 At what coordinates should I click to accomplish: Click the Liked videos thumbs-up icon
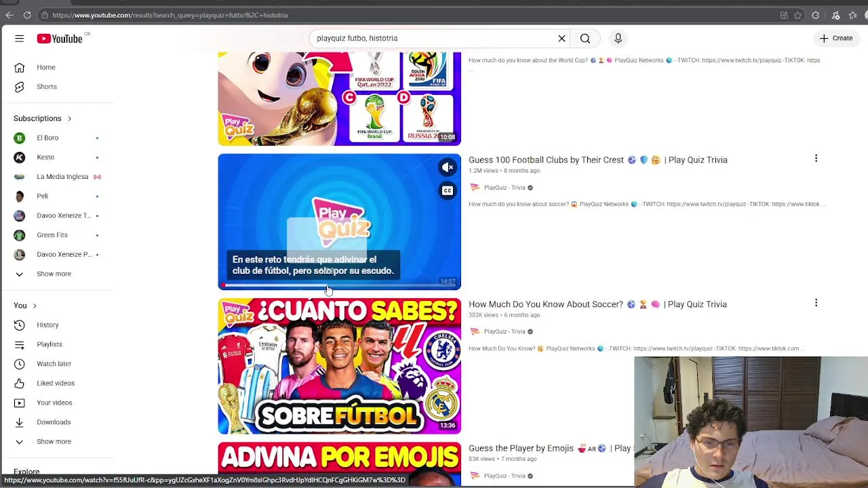(x=20, y=384)
